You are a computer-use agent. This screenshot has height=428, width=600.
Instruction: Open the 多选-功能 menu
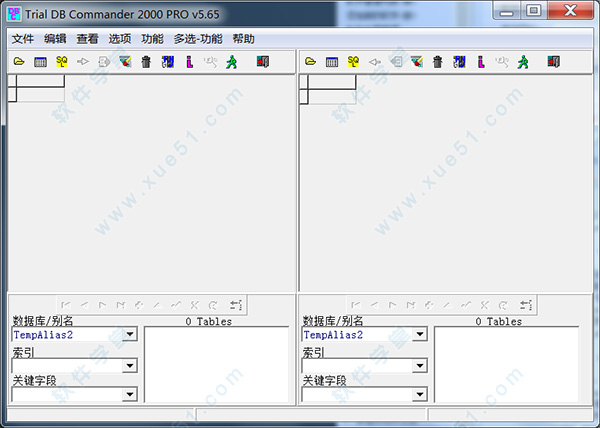click(x=197, y=39)
